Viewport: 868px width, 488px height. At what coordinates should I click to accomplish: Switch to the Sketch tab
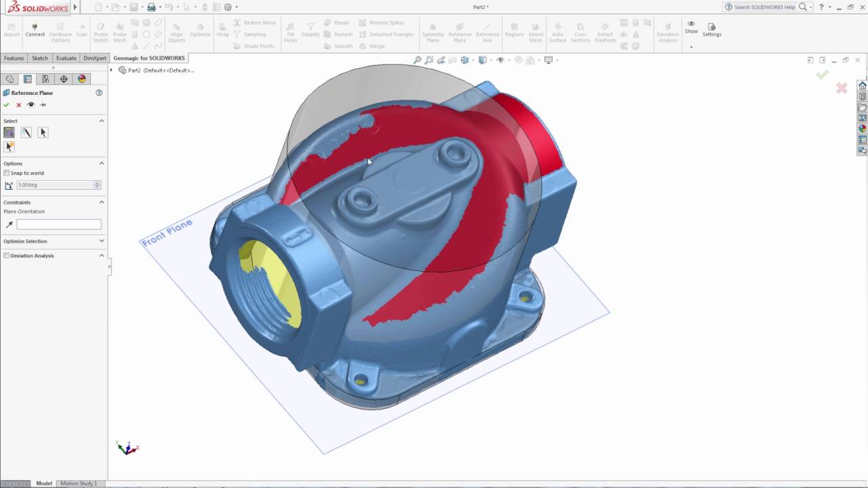point(40,58)
